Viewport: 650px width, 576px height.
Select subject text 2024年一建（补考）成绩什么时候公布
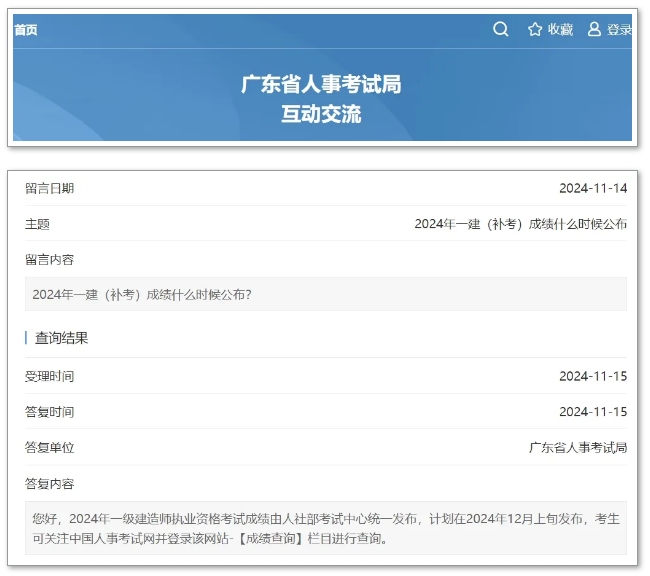(x=521, y=224)
